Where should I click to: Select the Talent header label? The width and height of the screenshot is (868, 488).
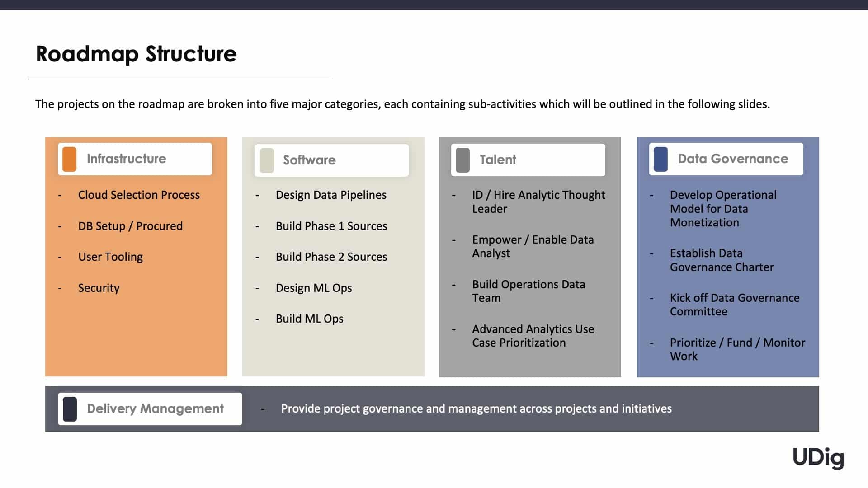[x=498, y=160]
